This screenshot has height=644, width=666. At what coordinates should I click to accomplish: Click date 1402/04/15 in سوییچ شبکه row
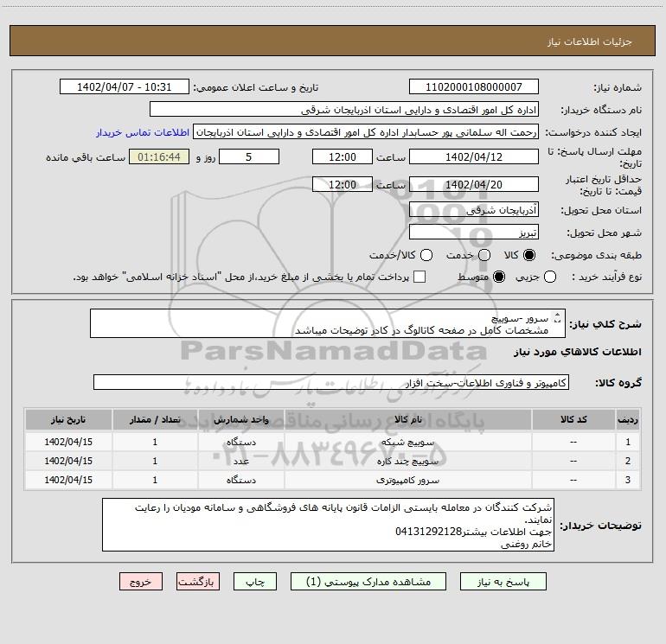[x=68, y=442]
